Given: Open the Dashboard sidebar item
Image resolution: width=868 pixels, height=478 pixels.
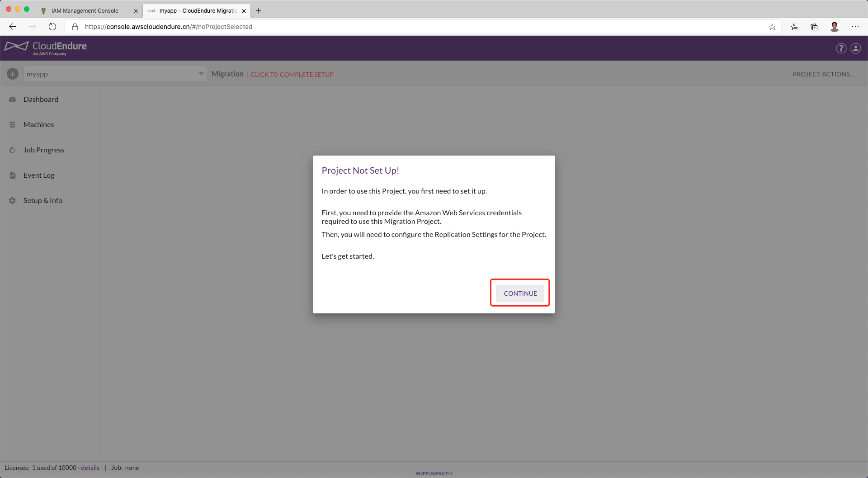Looking at the screenshot, I should [x=41, y=99].
